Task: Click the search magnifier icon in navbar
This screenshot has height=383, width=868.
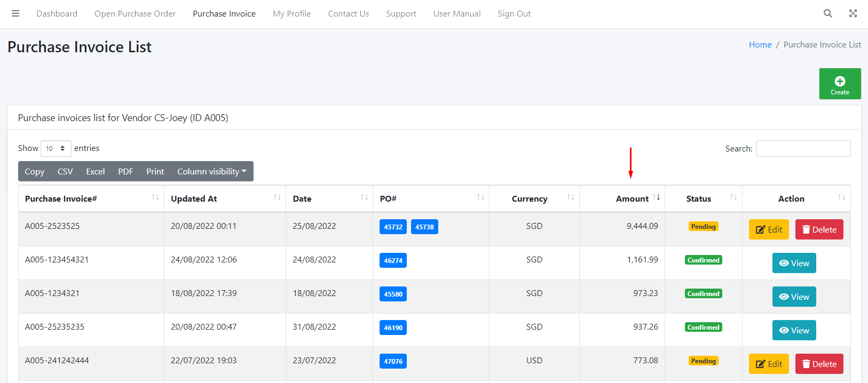Action: coord(827,14)
